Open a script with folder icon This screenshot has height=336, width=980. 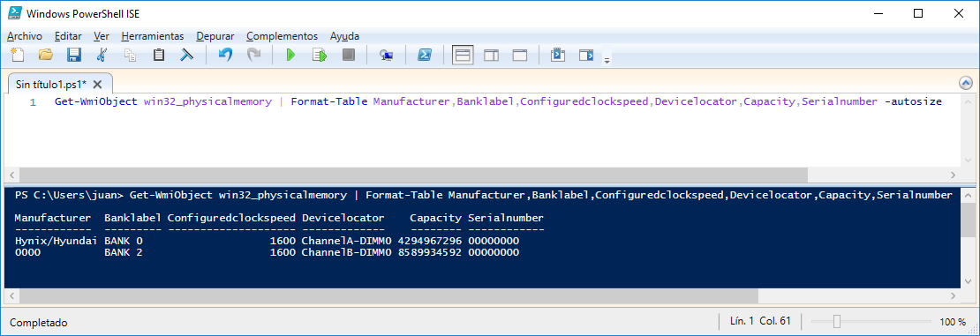point(46,55)
